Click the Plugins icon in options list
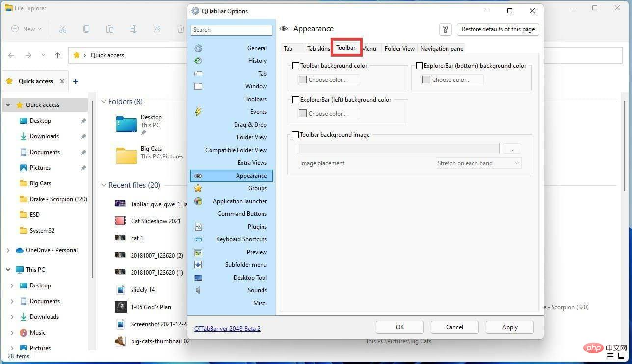The height and width of the screenshot is (364, 632). (198, 227)
